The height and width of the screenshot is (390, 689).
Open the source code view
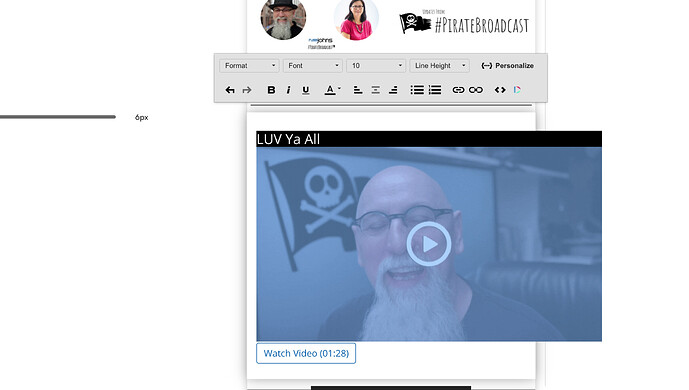[500, 90]
